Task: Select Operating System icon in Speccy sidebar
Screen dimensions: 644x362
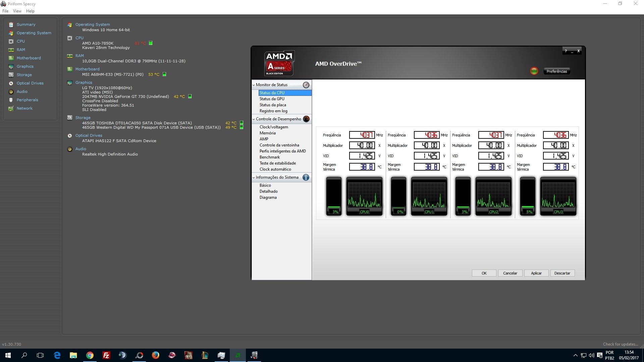Action: [11, 33]
